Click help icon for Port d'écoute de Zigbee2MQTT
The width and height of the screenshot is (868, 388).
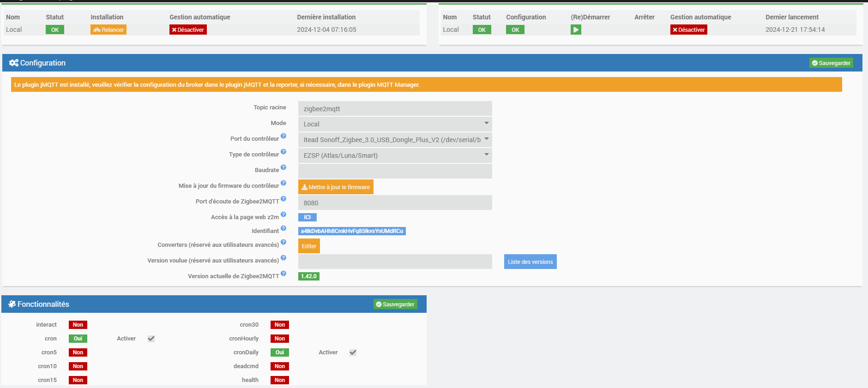tap(283, 199)
